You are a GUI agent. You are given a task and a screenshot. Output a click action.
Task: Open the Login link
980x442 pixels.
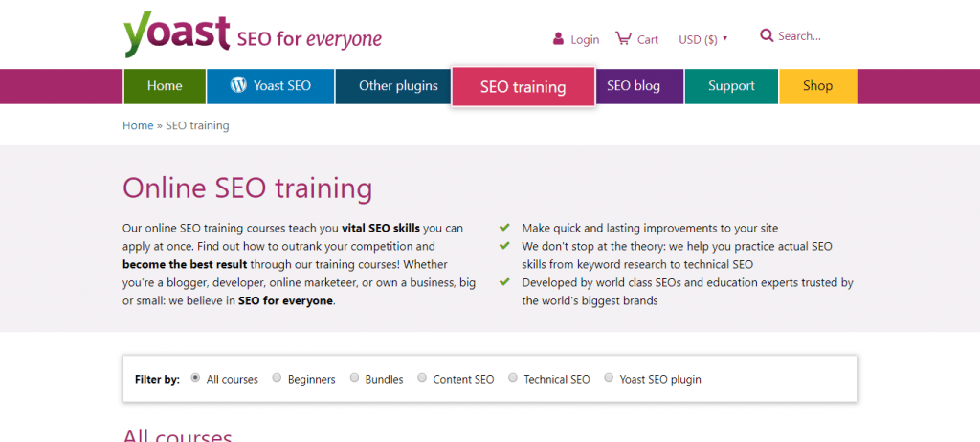[x=585, y=39]
